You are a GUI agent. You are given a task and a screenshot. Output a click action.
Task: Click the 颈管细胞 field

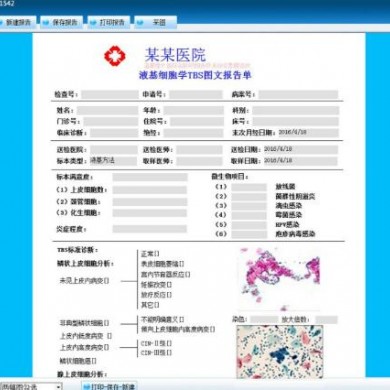(x=150, y=202)
